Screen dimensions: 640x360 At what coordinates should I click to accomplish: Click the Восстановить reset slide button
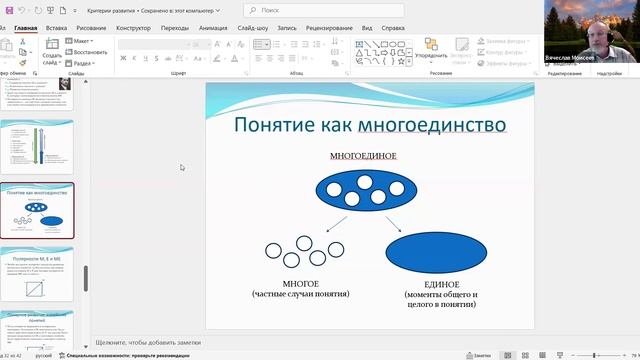click(87, 52)
